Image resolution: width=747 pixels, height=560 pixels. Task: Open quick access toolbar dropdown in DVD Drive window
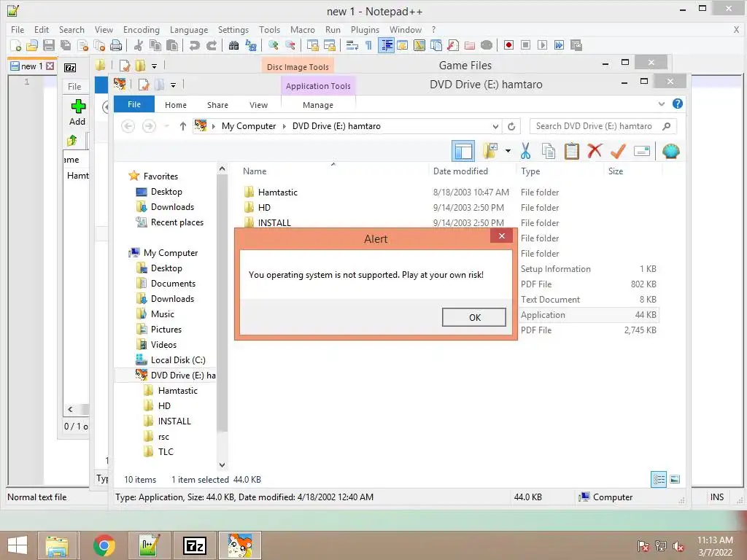coord(173,85)
